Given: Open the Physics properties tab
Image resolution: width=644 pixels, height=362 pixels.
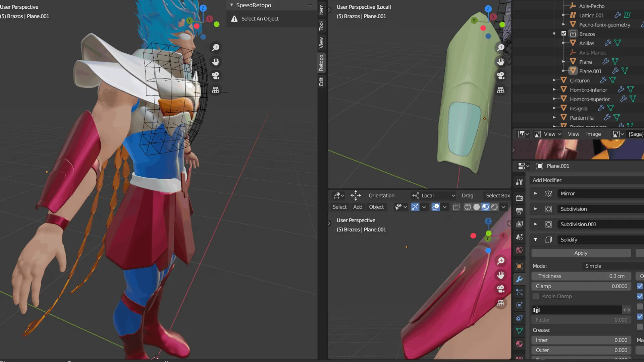Looking at the screenshot, I should point(519,305).
